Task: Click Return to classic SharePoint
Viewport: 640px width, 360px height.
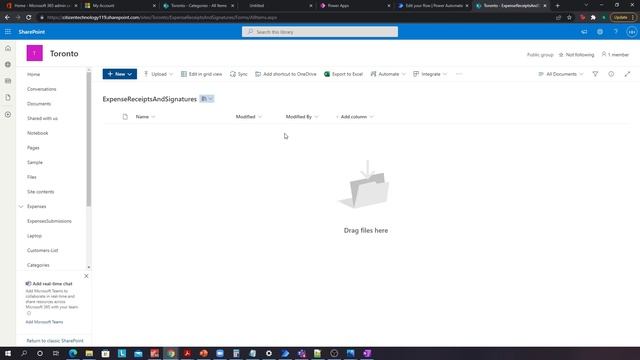Action: pyautogui.click(x=55, y=340)
